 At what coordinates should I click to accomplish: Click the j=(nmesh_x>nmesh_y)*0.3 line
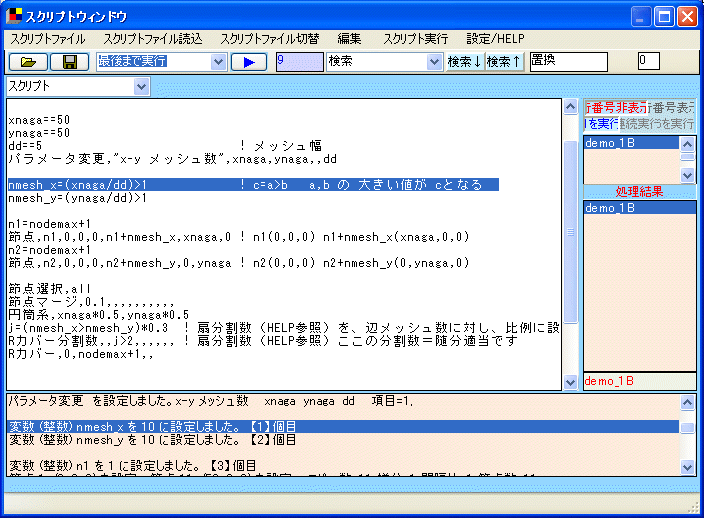(x=284, y=328)
